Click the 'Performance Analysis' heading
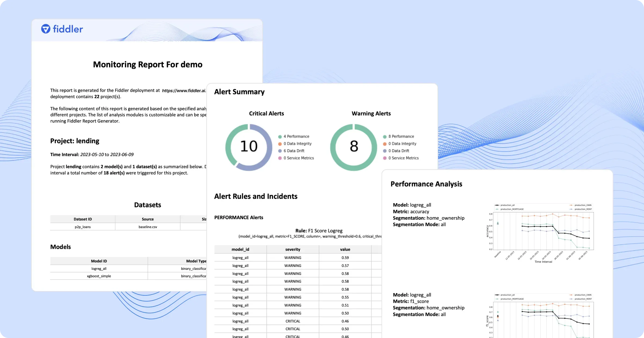 [x=426, y=184]
